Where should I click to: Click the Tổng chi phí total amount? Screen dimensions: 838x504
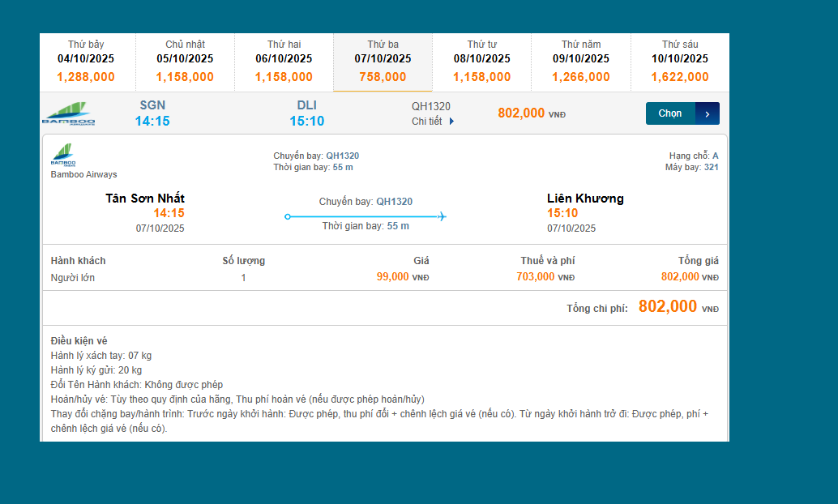(x=667, y=306)
